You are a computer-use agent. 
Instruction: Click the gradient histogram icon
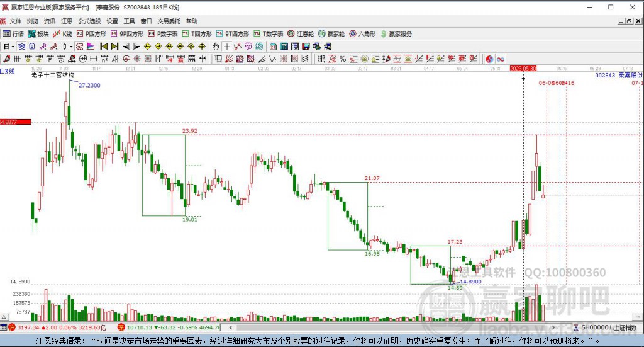91,47
